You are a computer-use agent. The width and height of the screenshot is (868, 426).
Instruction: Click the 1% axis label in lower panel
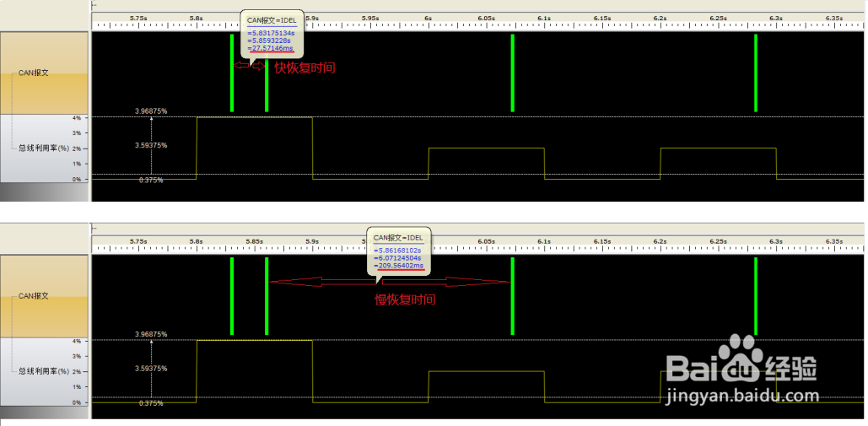(77, 386)
